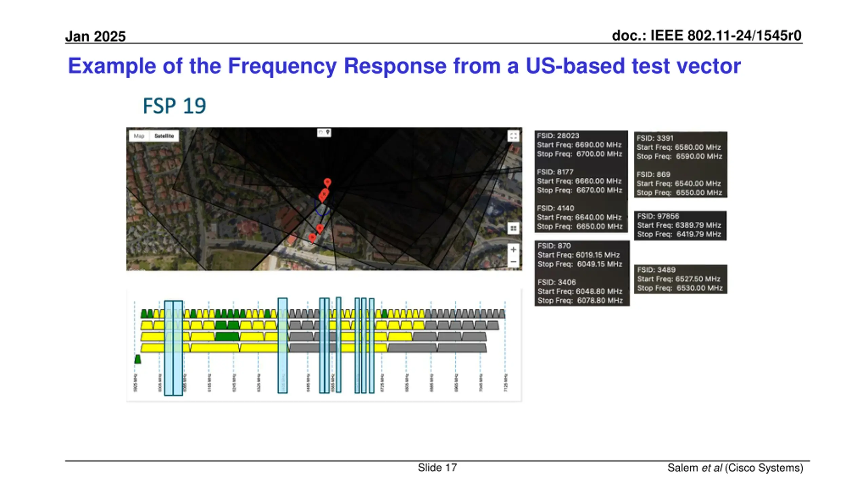Toggle fullscreen view of the map
Screen dimensions: 868x488
pos(513,136)
